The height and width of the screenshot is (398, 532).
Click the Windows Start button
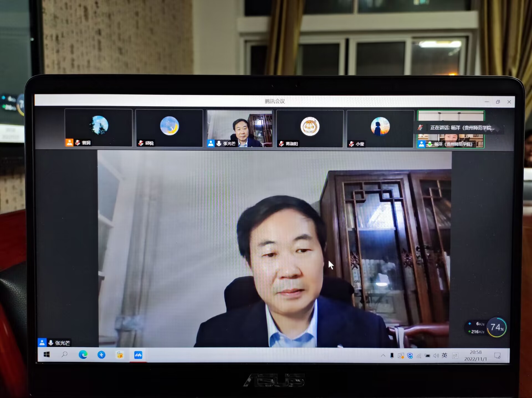click(47, 355)
